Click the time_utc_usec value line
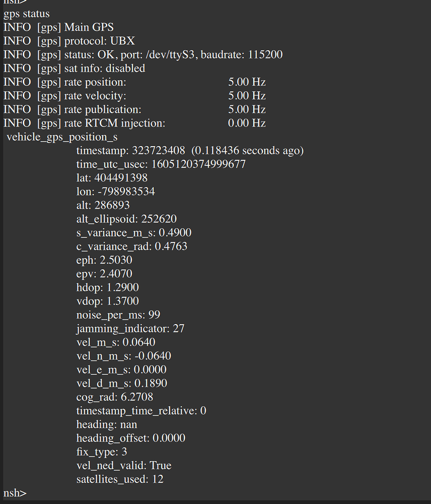This screenshot has height=504, width=431. tap(161, 165)
